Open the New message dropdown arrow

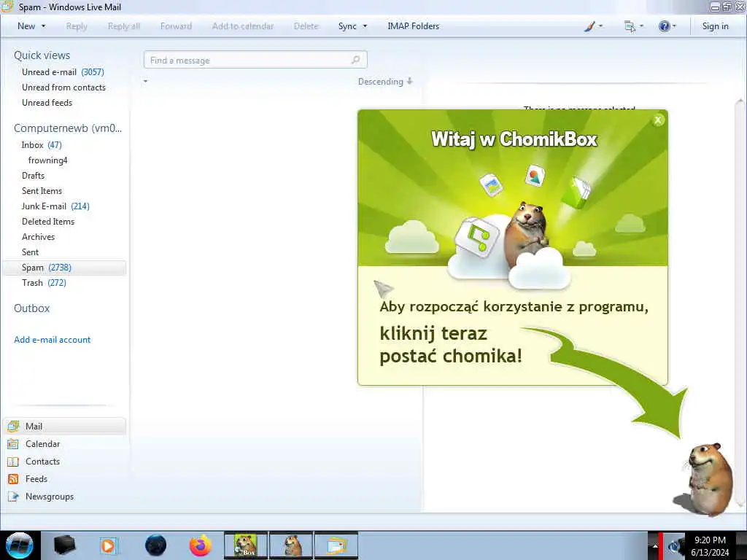coord(43,26)
